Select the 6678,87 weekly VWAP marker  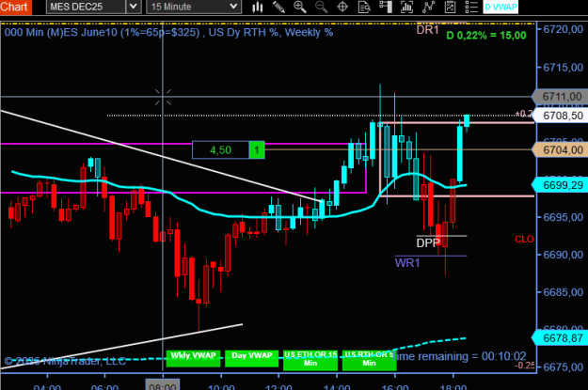pyautogui.click(x=560, y=338)
